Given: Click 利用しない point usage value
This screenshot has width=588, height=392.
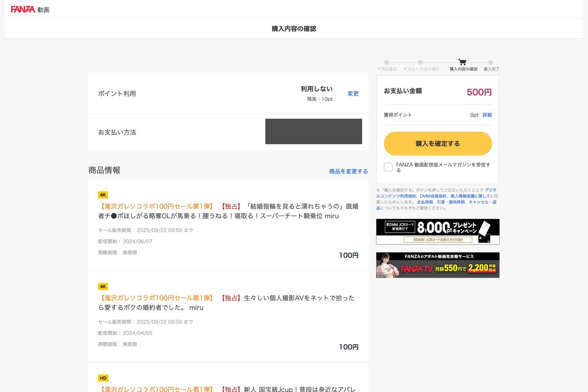Looking at the screenshot, I should (x=317, y=89).
